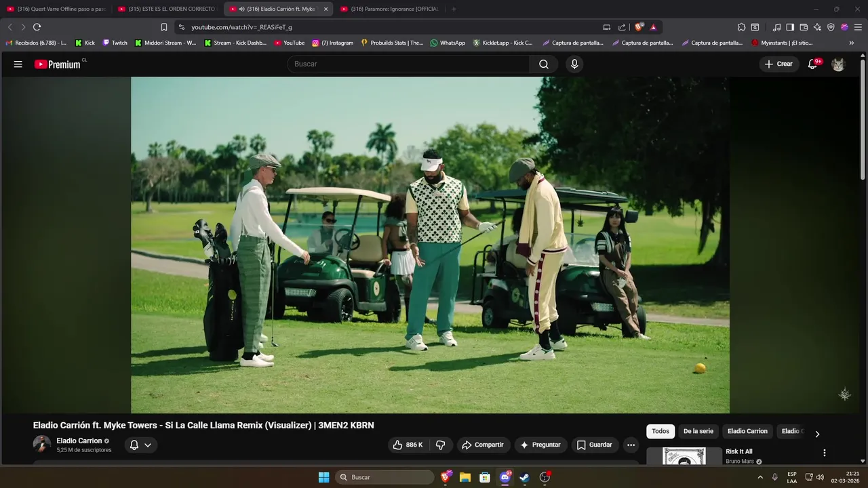Click the Preguntar button
This screenshot has height=488, width=868.
click(540, 445)
